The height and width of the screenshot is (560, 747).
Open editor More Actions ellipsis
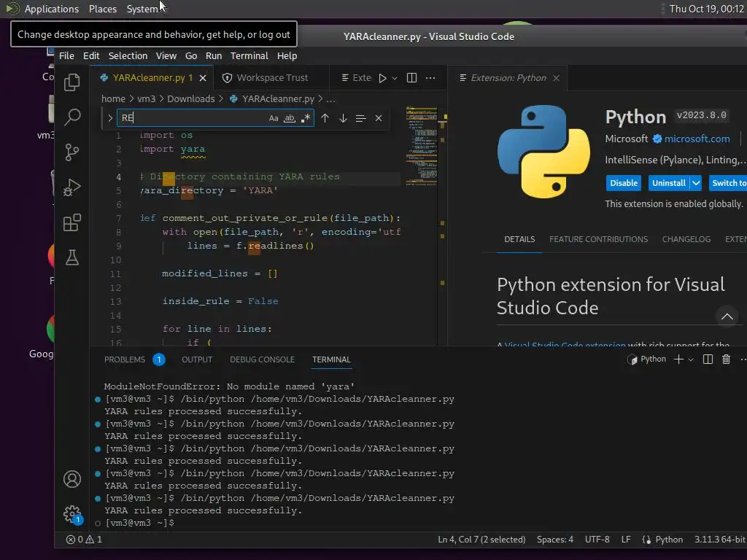[430, 77]
